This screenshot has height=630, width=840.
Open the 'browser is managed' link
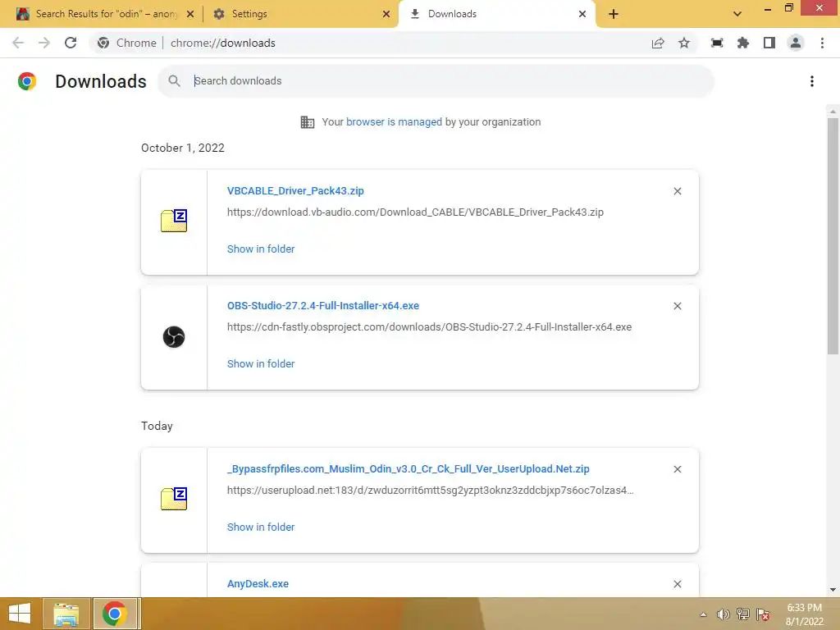394,121
